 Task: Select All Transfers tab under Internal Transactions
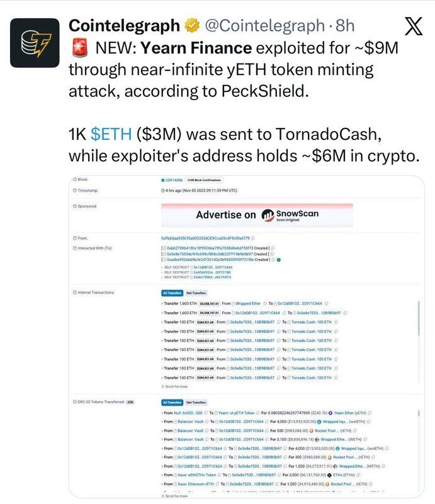coord(172,292)
